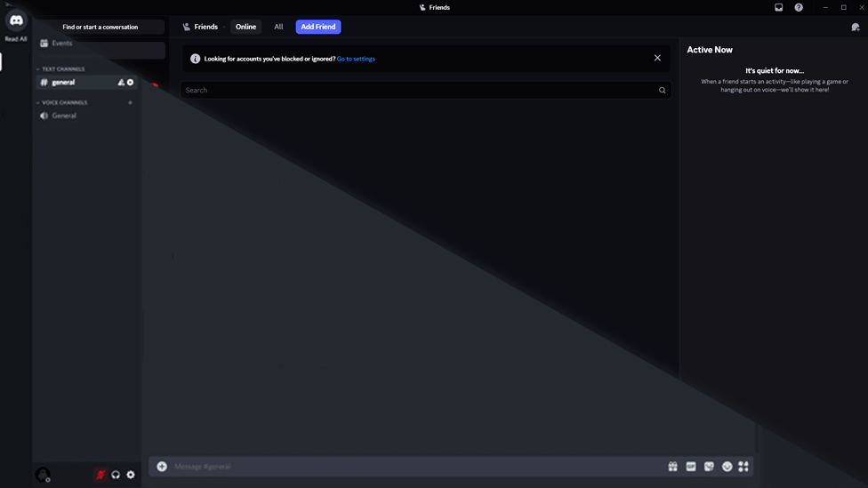Click the Read All label under the Discord logo

click(15, 39)
